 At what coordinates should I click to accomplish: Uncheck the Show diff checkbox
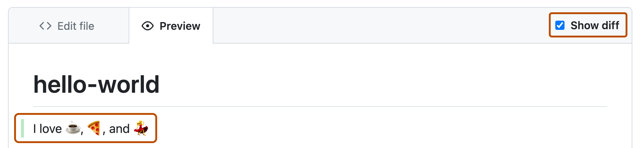coord(560,25)
